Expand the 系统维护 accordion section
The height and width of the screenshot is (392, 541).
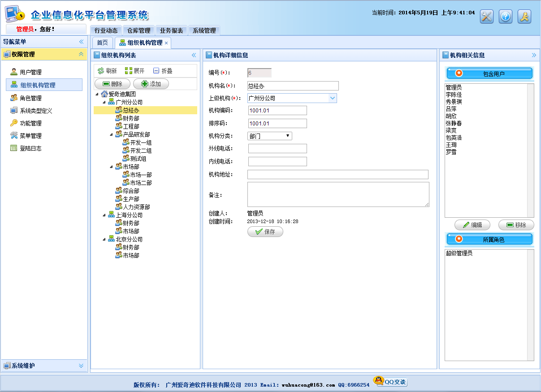click(x=81, y=366)
